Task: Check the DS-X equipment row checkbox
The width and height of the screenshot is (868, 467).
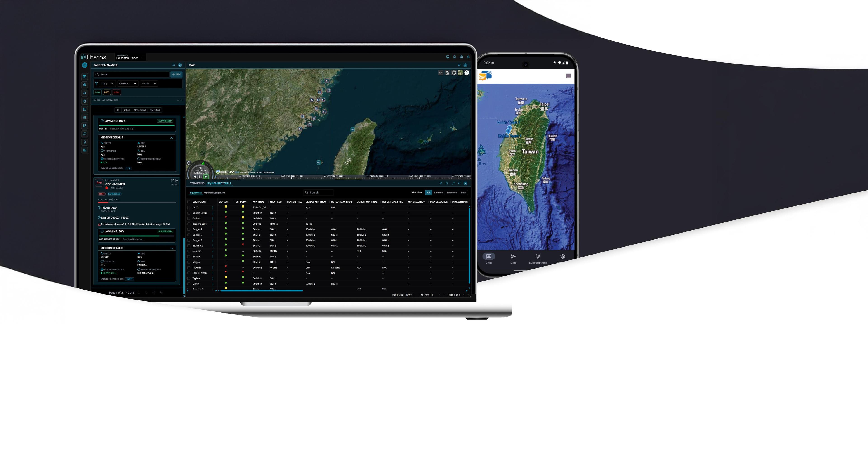Action: point(189,208)
